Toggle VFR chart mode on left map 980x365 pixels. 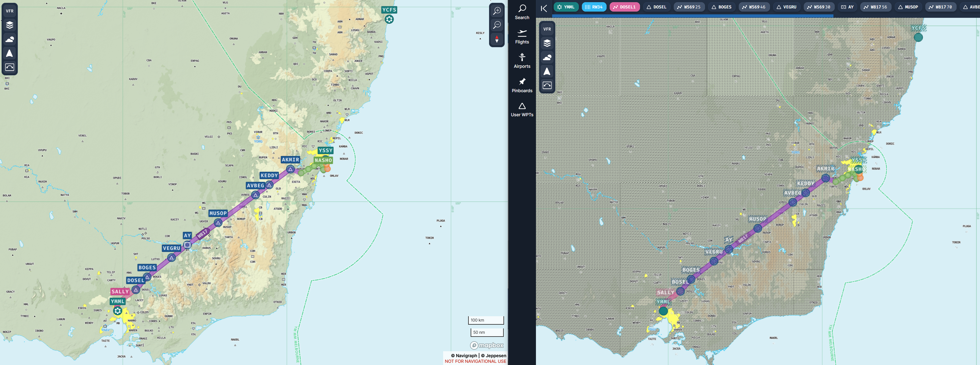9,11
